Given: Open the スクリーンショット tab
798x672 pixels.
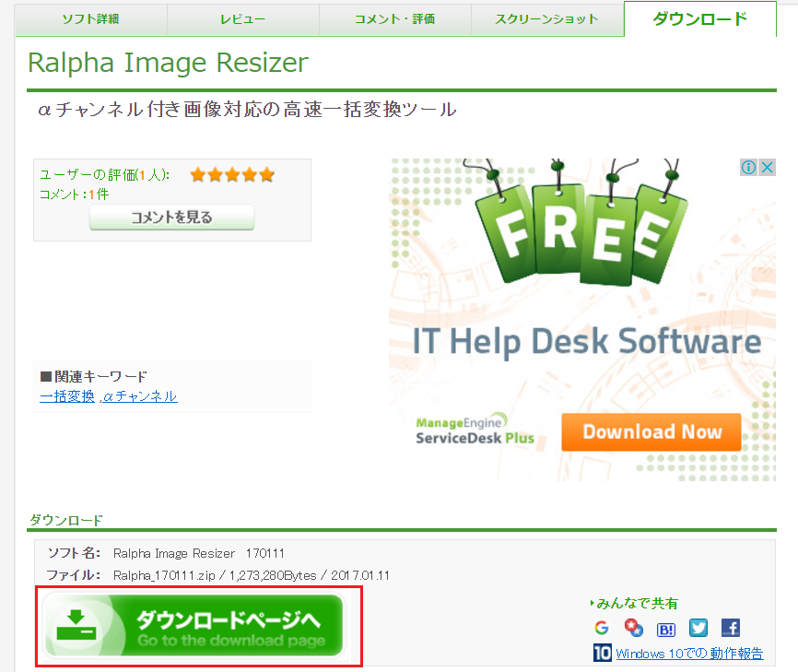Looking at the screenshot, I should tap(547, 18).
